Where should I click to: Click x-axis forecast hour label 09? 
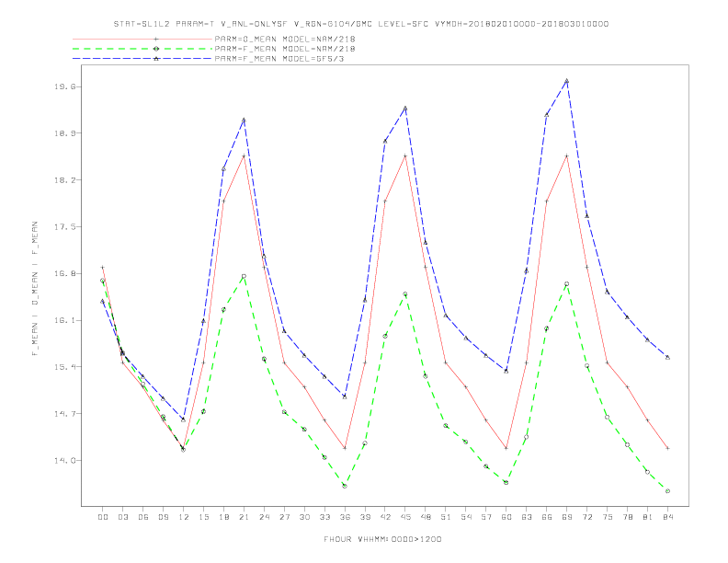163,517
